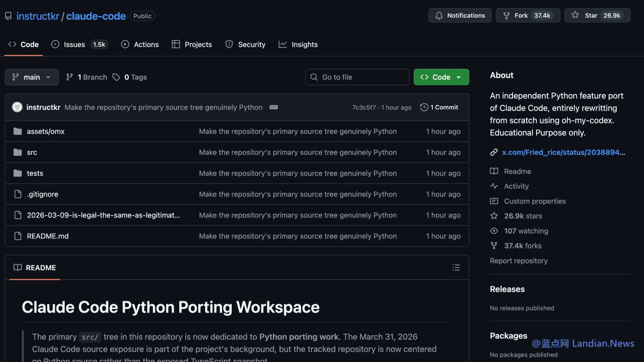Click the Go to file search field

point(357,77)
